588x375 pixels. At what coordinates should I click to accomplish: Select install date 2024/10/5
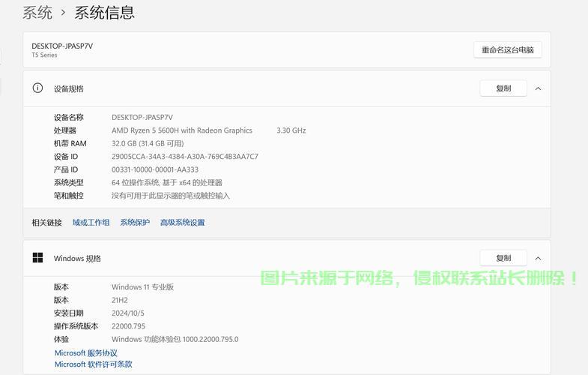click(128, 313)
